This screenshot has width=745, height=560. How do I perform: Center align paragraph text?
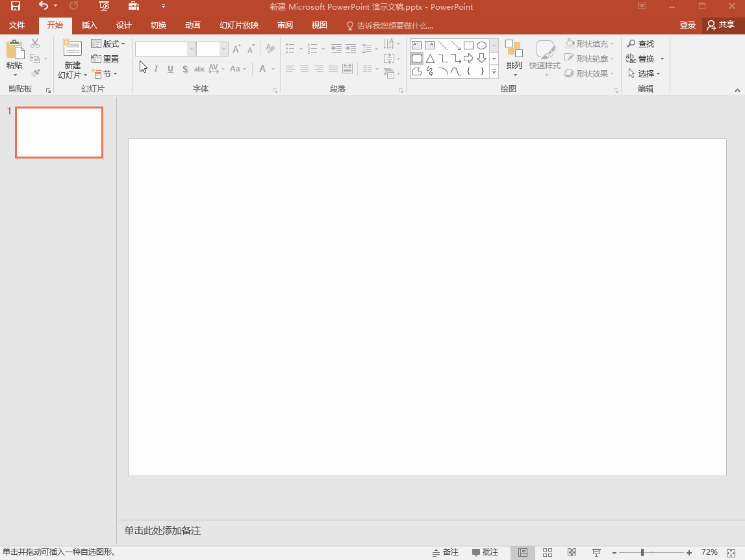click(305, 69)
